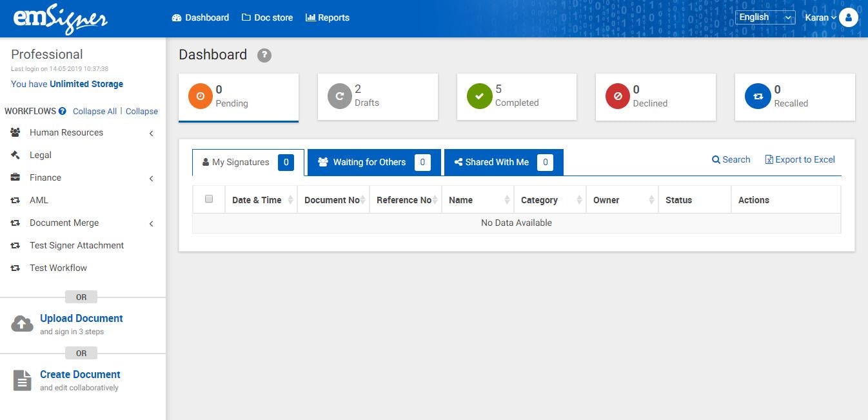
Task: Open the Dashboard help tooltip icon
Action: [x=264, y=55]
